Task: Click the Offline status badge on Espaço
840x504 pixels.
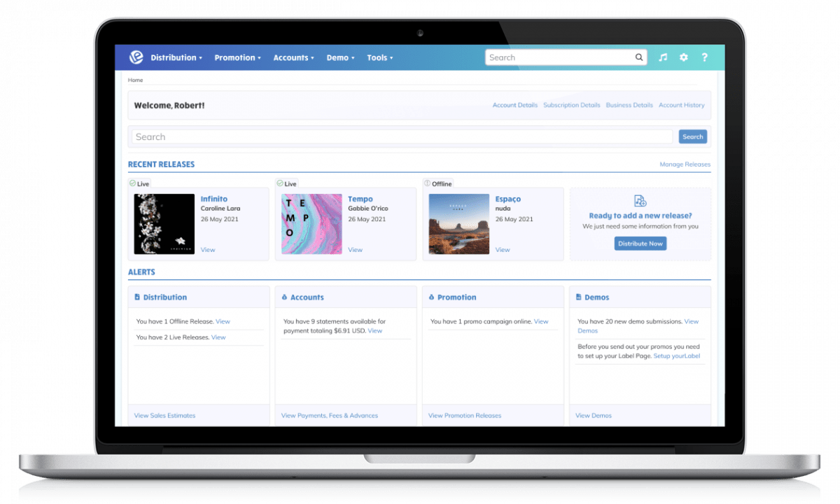Action: pyautogui.click(x=437, y=183)
